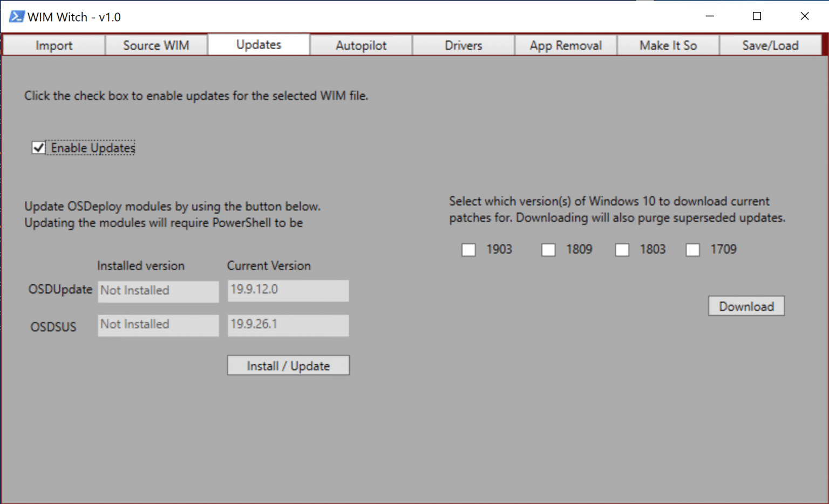The image size is (829, 504).
Task: Switch to the Save/Load tab
Action: point(771,45)
